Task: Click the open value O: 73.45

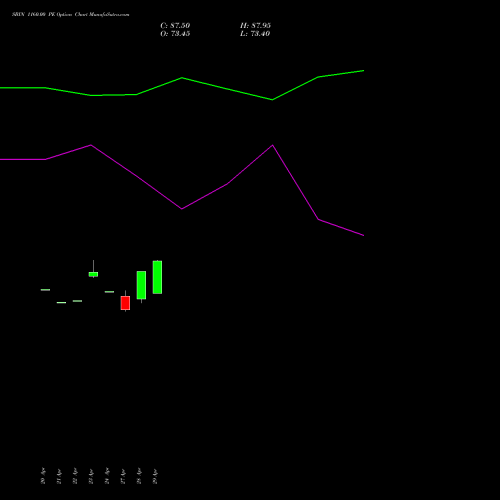Action: point(175,34)
